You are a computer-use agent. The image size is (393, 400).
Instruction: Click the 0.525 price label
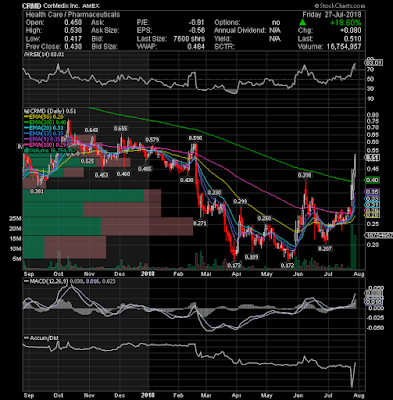[88, 161]
